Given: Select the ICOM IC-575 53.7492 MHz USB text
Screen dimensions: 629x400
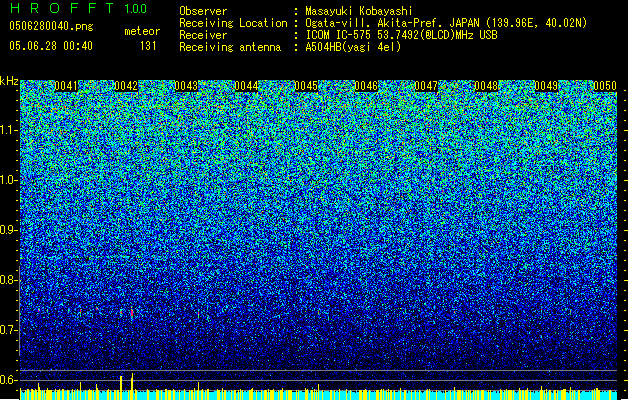Looking at the screenshot, I should (x=401, y=35).
